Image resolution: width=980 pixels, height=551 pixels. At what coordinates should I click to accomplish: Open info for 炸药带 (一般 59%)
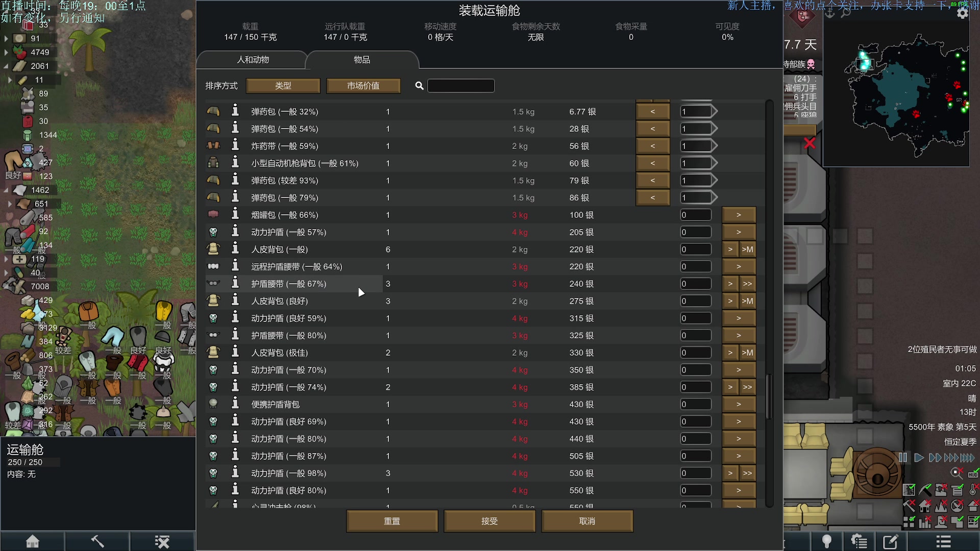coord(235,145)
